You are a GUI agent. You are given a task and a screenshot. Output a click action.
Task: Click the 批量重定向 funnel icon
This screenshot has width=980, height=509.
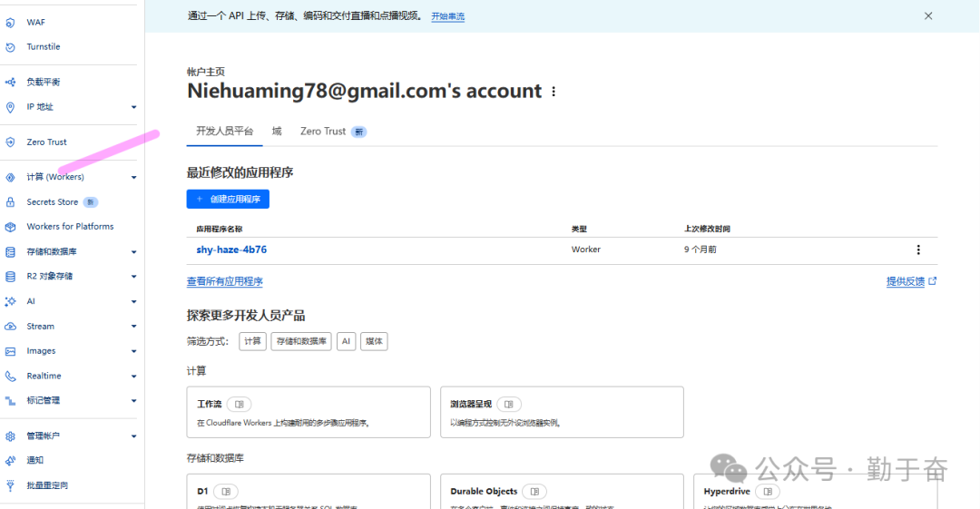pos(10,485)
